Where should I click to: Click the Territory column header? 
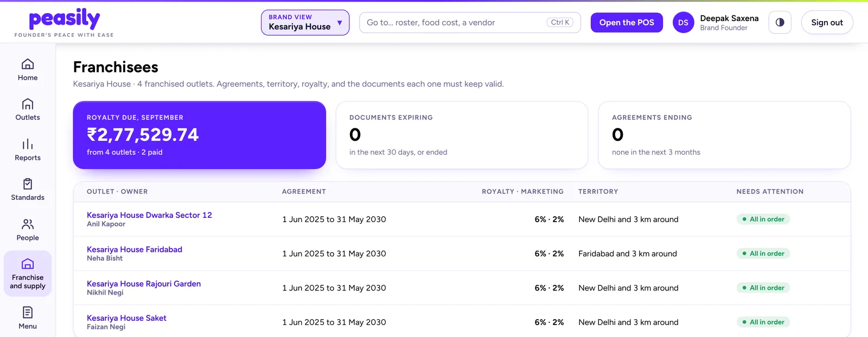(598, 192)
